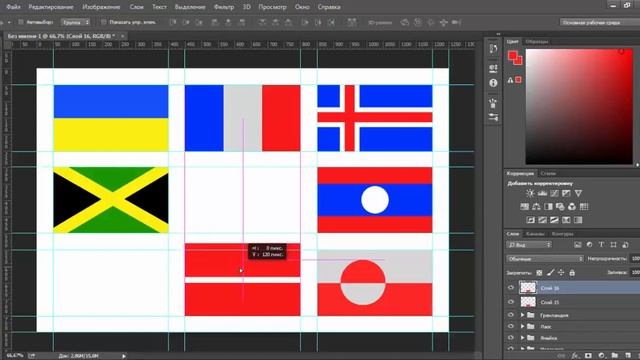Open the History panel icon
The width and height of the screenshot is (640, 360).
(493, 49)
